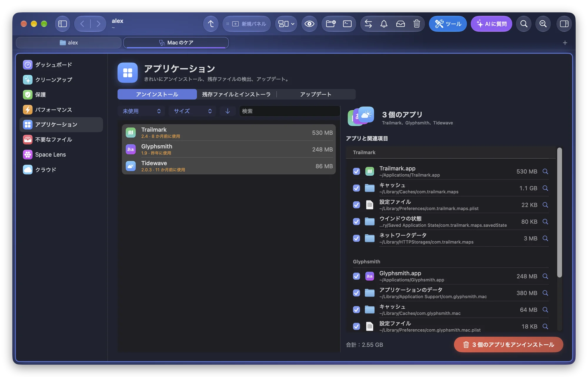Click the sync arrows icon
588x377 pixels.
coord(368,24)
